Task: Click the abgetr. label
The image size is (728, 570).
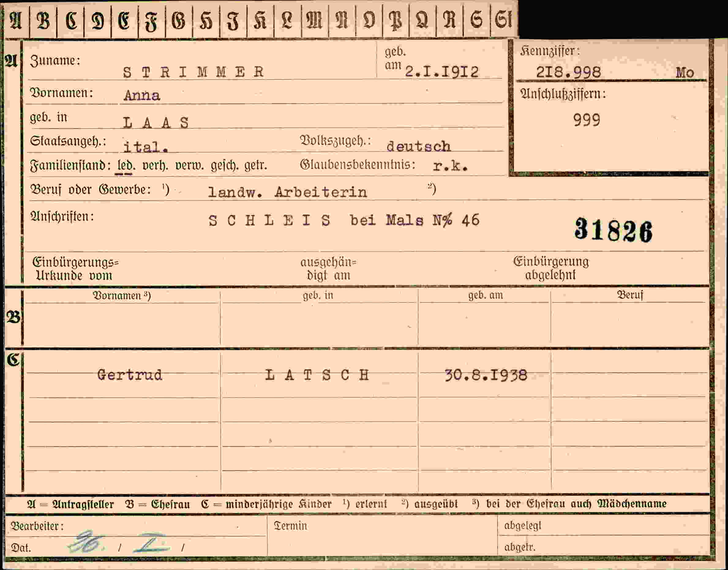Action: [520, 547]
